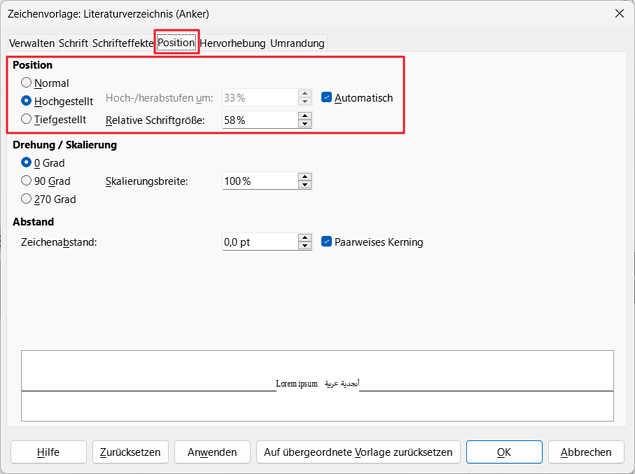The height and width of the screenshot is (474, 635).
Task: Open the Schrifteffekte tab
Action: 123,43
